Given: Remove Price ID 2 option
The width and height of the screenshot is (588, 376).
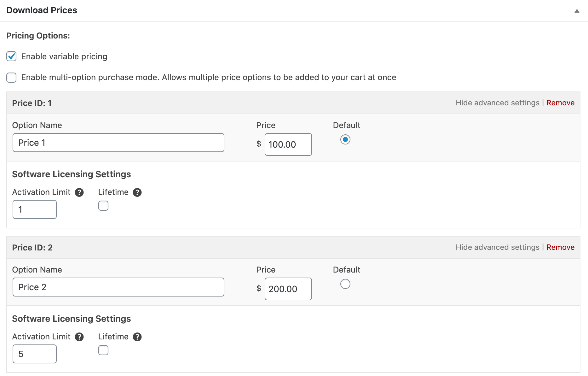Looking at the screenshot, I should [560, 247].
